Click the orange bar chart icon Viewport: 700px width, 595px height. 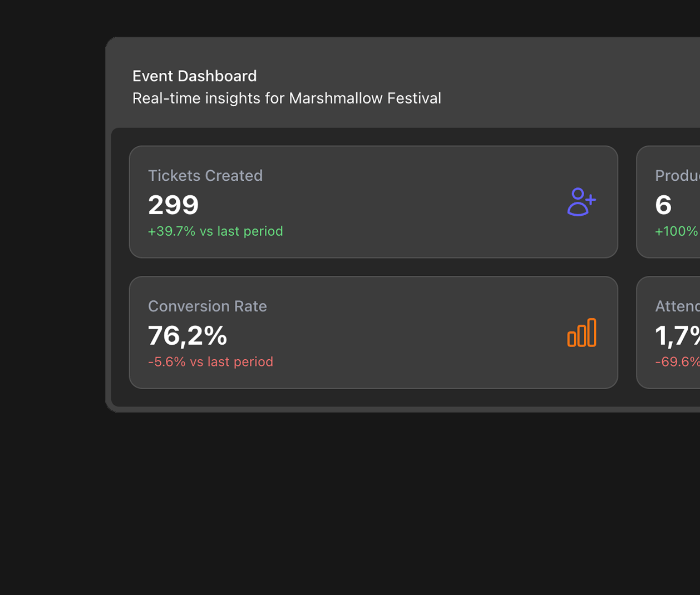581,333
